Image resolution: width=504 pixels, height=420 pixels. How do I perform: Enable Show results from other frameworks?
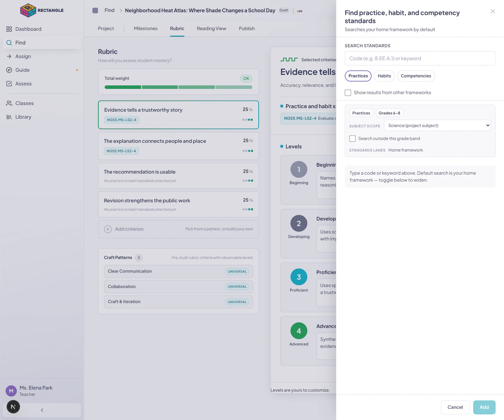348,93
